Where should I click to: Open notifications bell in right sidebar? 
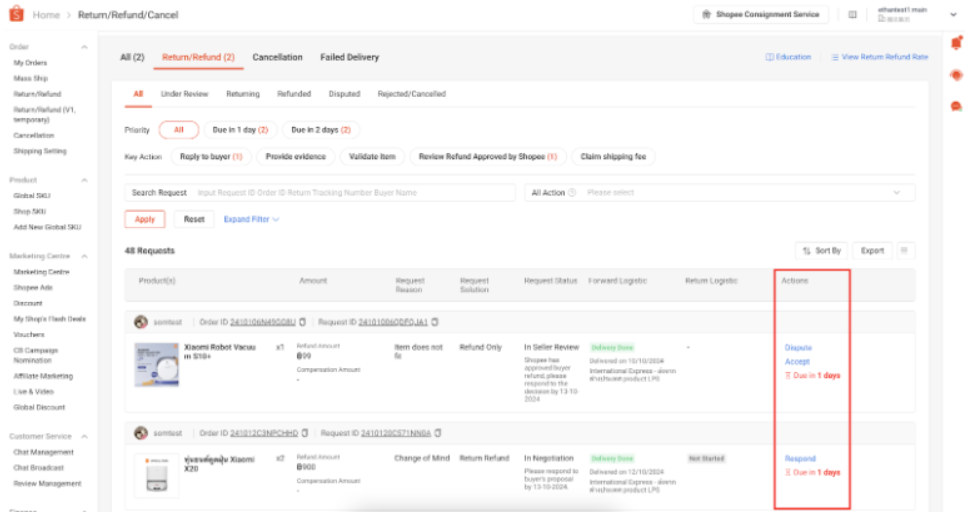(x=956, y=43)
